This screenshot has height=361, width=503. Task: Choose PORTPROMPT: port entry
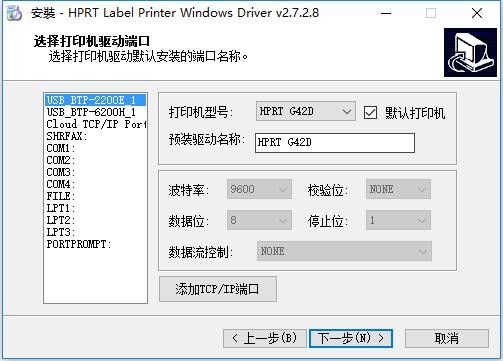95,244
